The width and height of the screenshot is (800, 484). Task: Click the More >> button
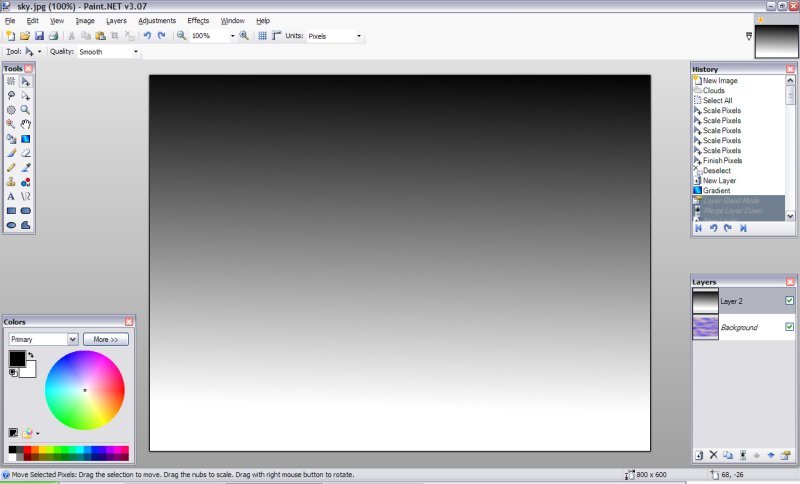[x=105, y=340]
